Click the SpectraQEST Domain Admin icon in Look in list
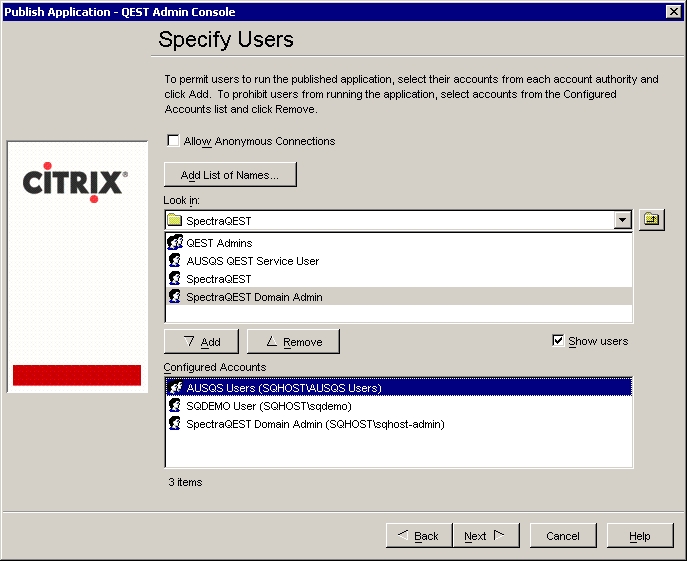The width and height of the screenshot is (687, 561). click(175, 297)
